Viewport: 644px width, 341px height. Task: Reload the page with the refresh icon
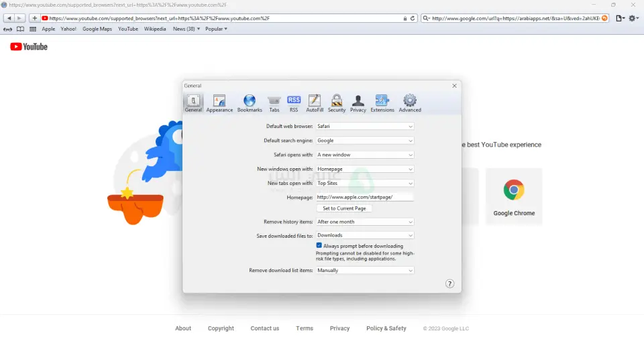point(413,19)
